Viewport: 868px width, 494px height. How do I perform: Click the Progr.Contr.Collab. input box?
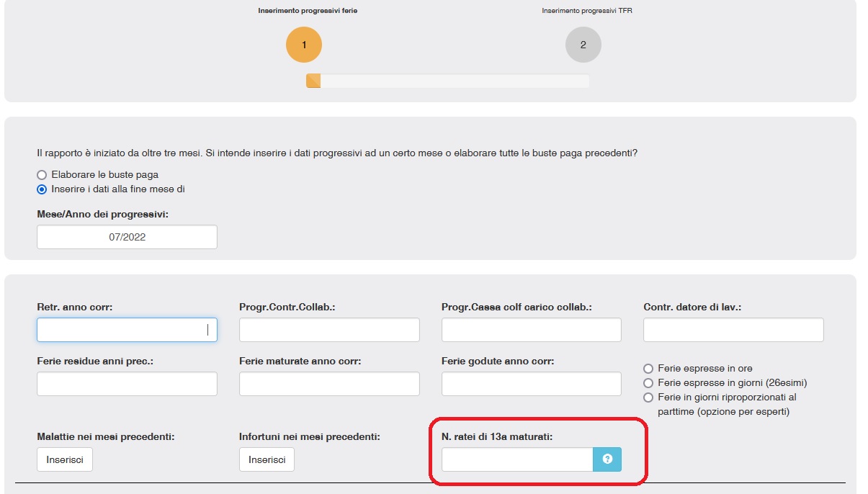[x=329, y=330]
